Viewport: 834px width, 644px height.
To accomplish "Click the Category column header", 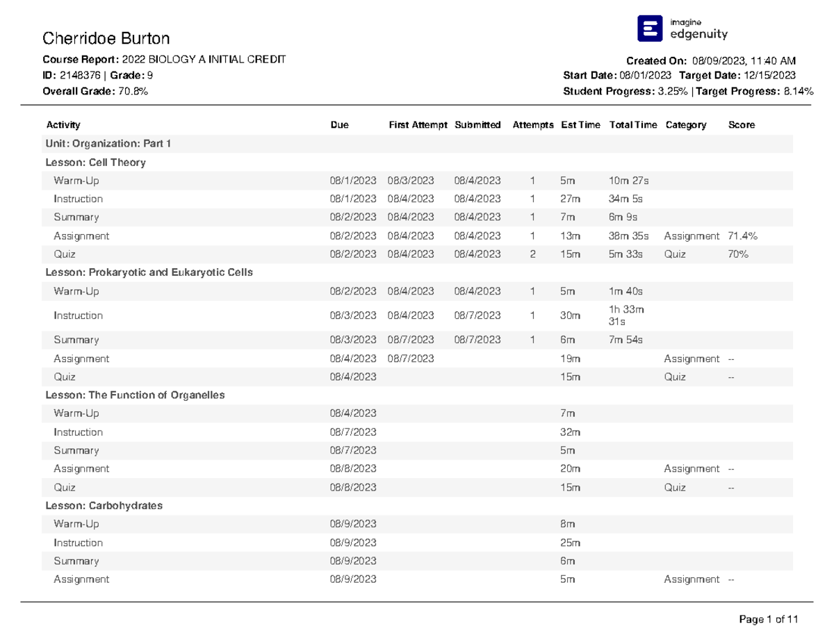I will pyautogui.click(x=685, y=125).
